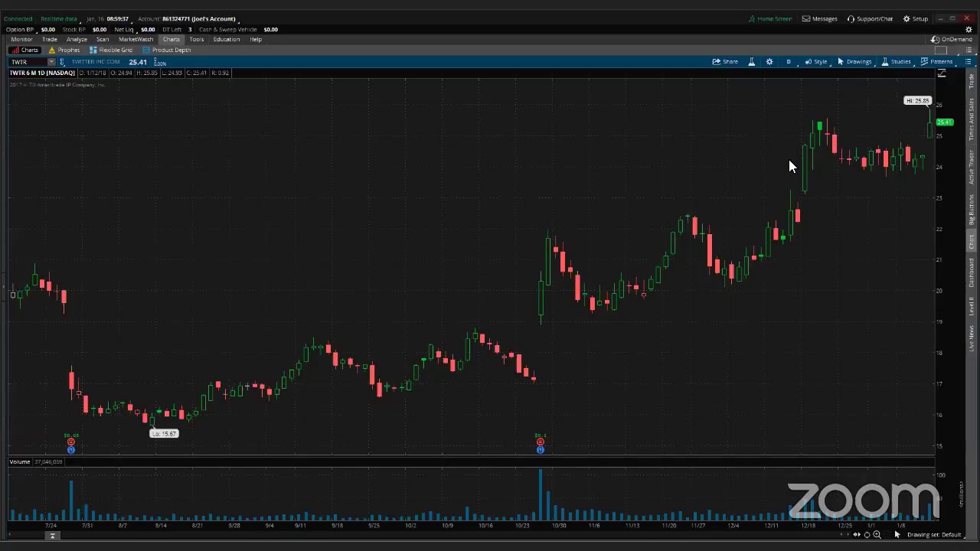Switch to the Trade tab

pyautogui.click(x=50, y=39)
